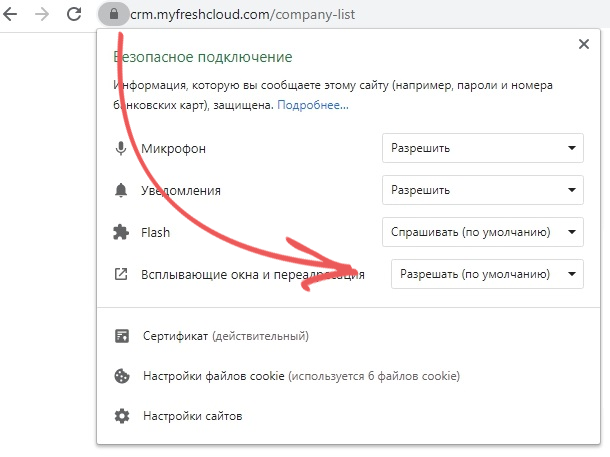Open Настройки сайтов entry

tap(193, 416)
